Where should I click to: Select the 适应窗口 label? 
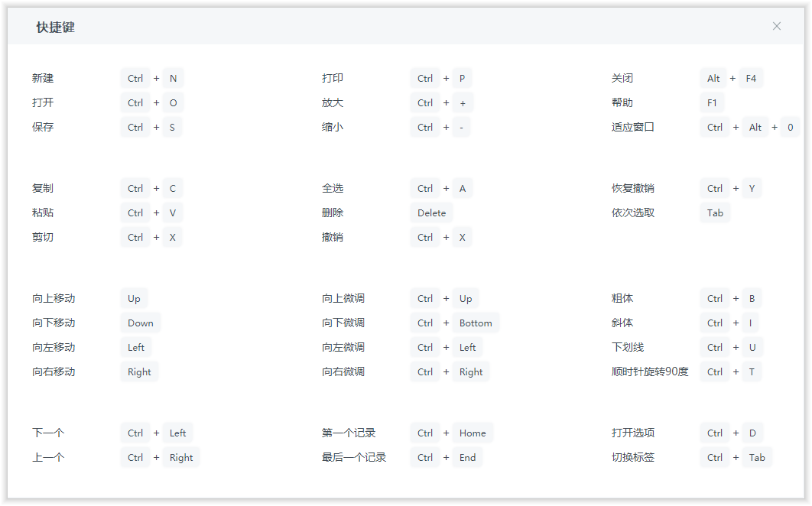coord(633,127)
